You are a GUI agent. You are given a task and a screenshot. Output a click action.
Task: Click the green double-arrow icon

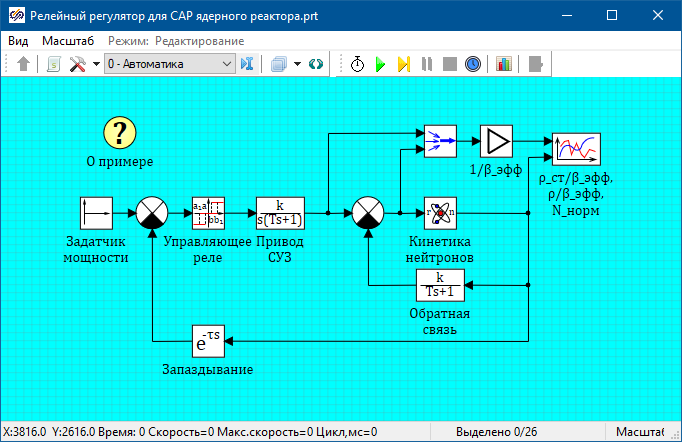click(316, 64)
